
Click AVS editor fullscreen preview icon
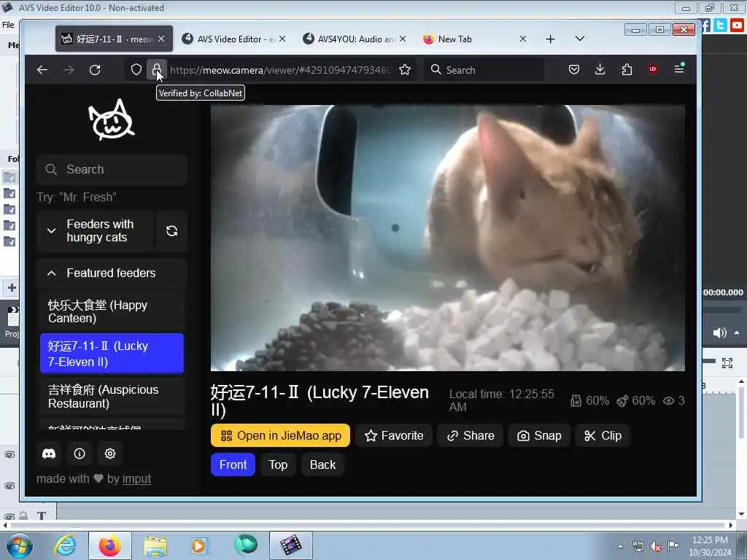(727, 363)
